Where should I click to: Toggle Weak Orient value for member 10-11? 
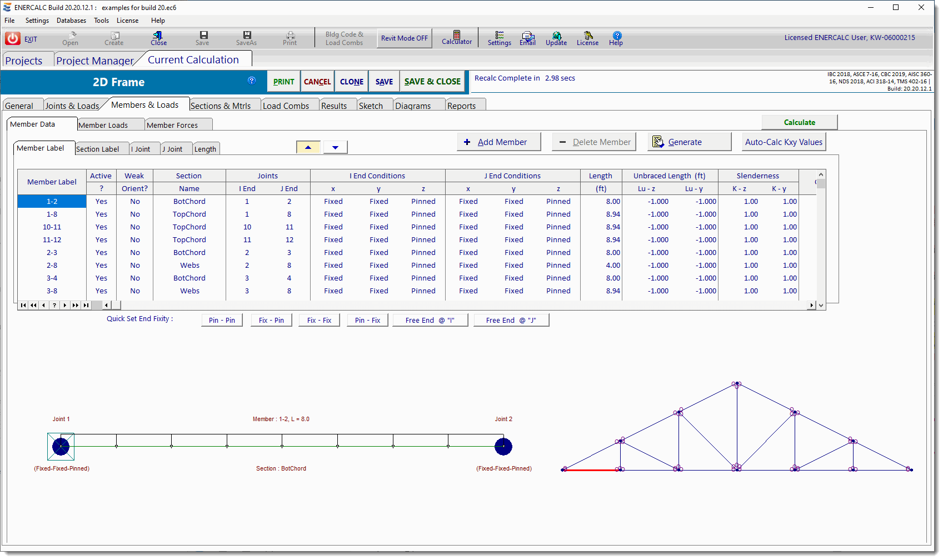click(135, 227)
